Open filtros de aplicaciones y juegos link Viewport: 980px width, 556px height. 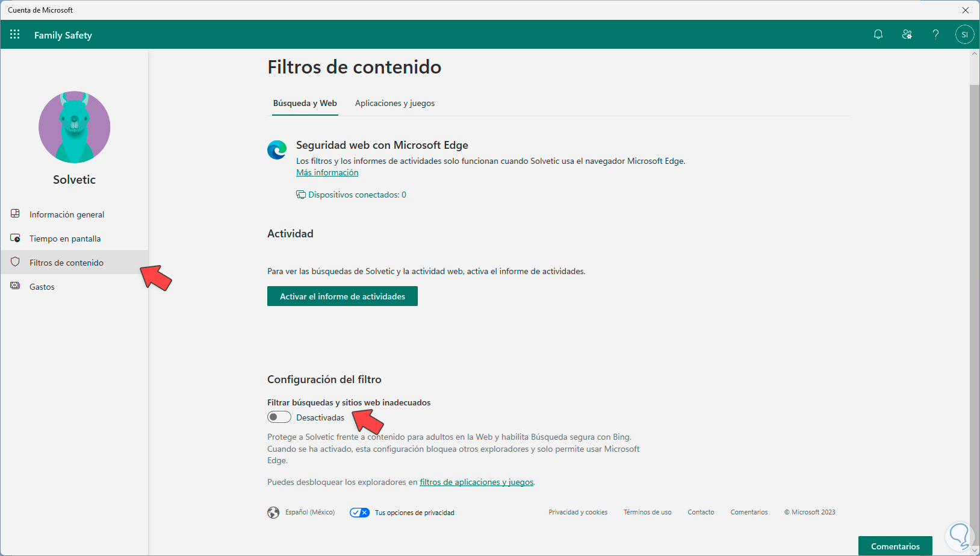pyautogui.click(x=476, y=482)
